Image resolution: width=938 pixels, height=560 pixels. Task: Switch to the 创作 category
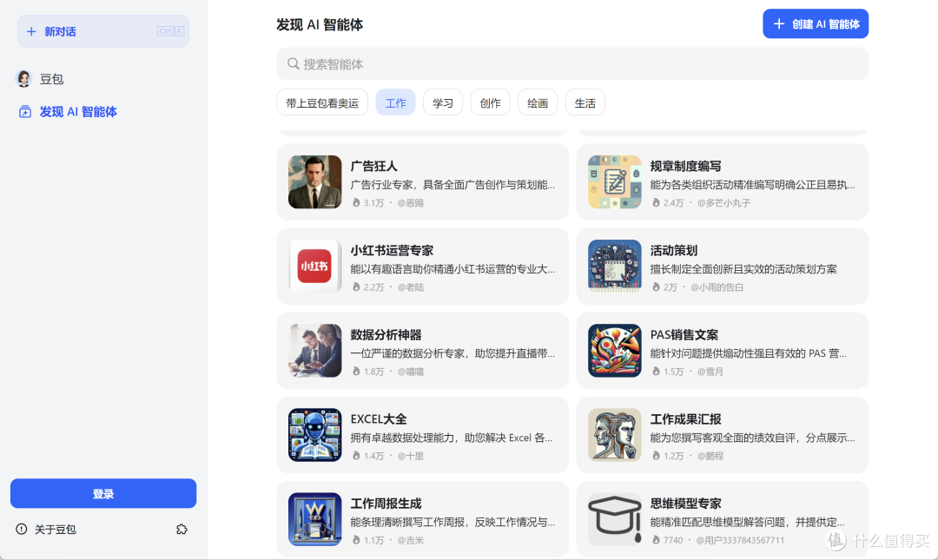(490, 103)
